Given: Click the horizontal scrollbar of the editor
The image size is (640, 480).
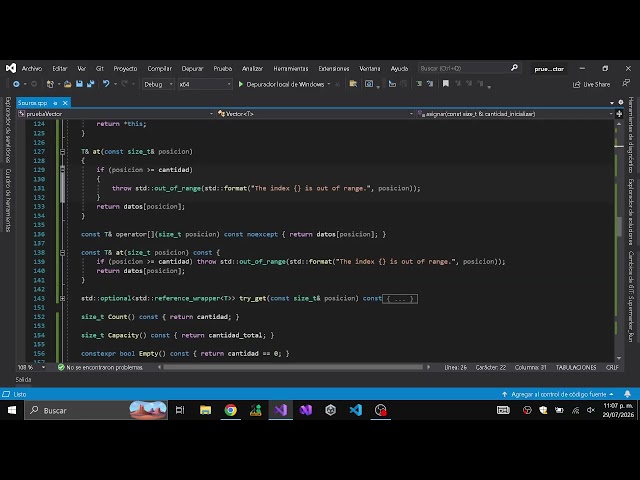Looking at the screenshot, I should (293, 367).
